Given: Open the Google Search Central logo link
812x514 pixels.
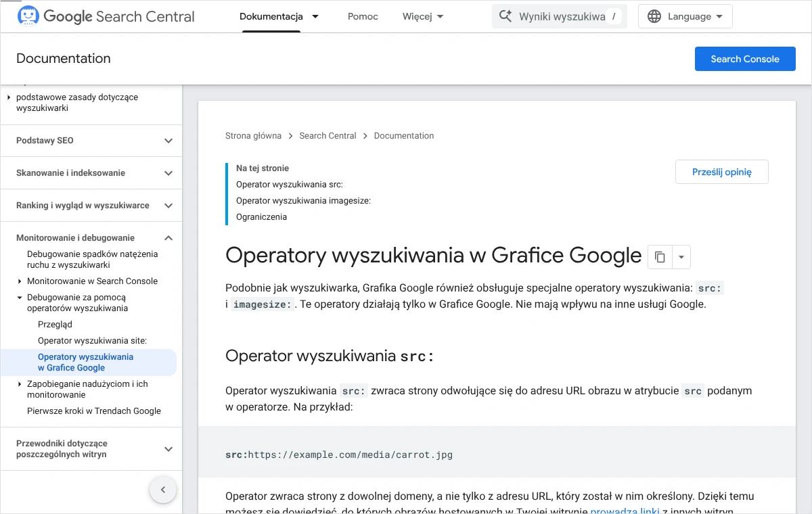Looking at the screenshot, I should tap(106, 16).
